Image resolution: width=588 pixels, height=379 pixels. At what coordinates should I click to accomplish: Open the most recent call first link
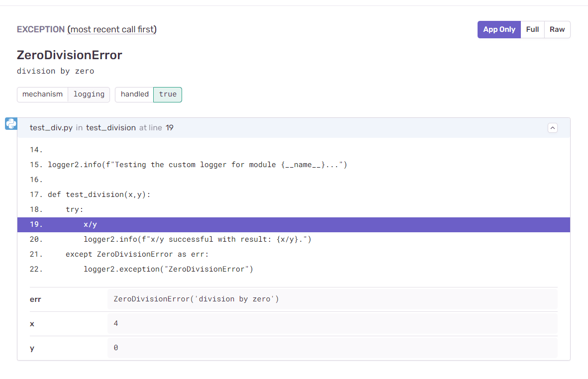(x=111, y=29)
